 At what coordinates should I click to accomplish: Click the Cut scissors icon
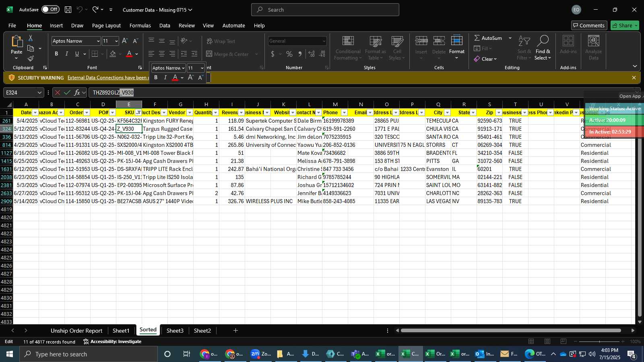tap(31, 38)
